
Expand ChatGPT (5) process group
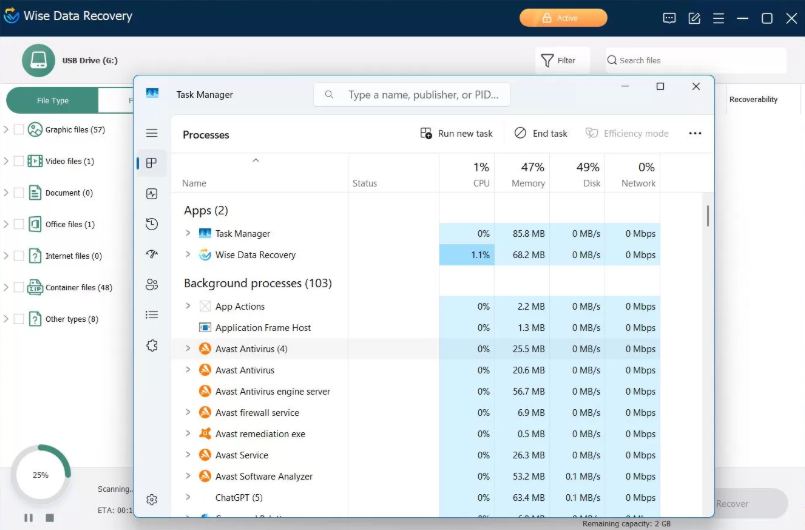tap(188, 497)
